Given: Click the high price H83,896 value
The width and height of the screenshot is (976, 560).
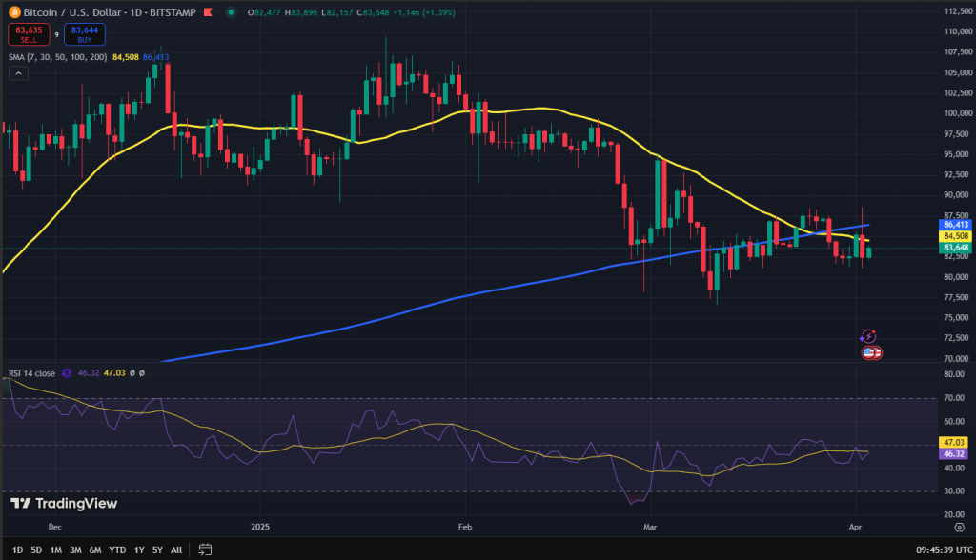Looking at the screenshot, I should (x=301, y=12).
